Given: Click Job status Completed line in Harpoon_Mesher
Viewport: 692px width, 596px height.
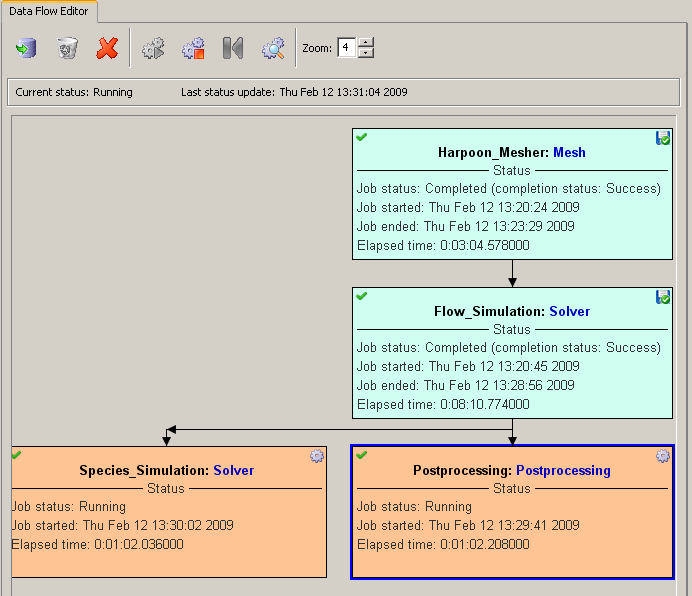Looking at the screenshot, I should [x=509, y=189].
